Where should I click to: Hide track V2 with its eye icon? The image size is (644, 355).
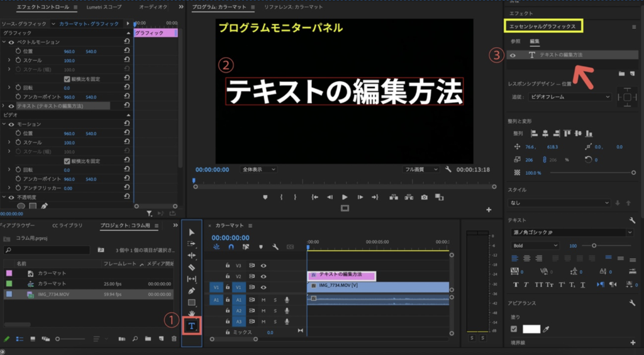[264, 276]
